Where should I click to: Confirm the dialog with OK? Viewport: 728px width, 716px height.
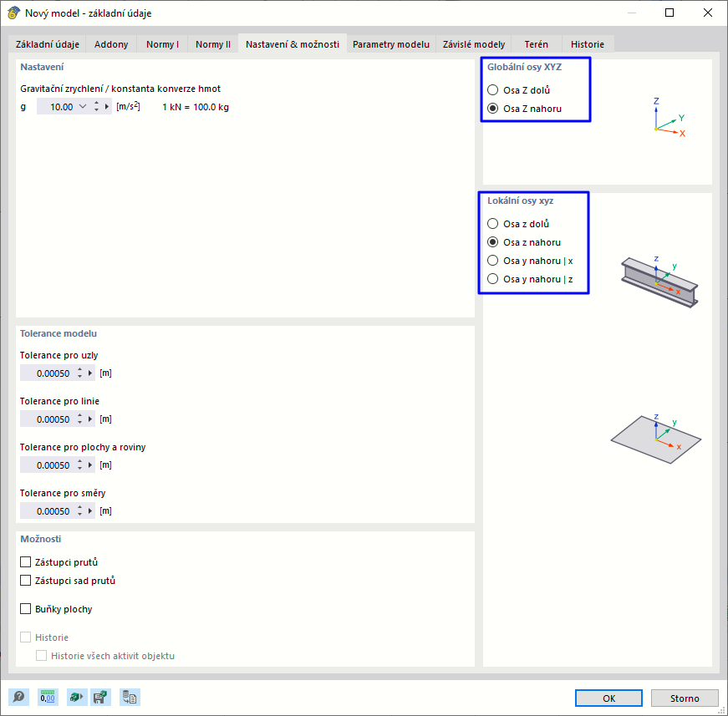608,698
